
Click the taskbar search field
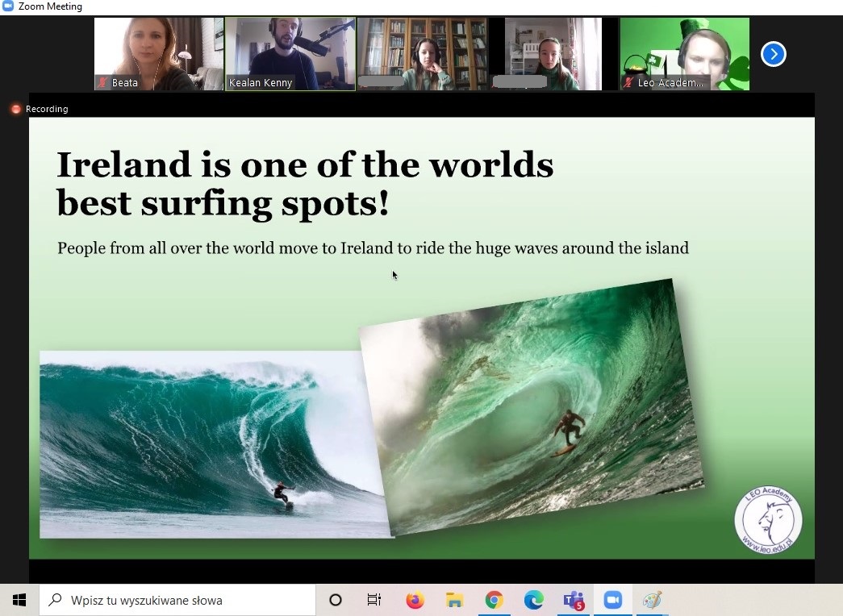(177, 600)
